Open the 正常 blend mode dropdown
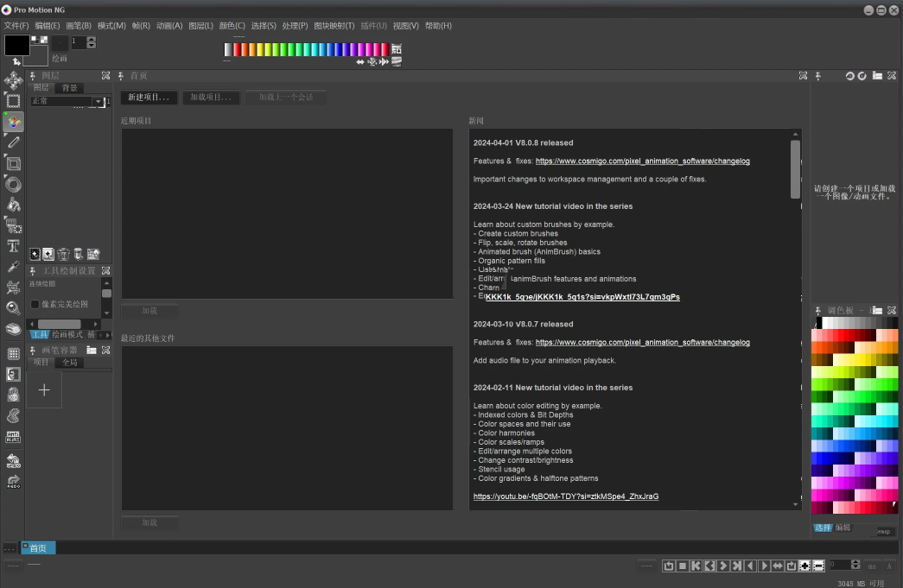 pyautogui.click(x=99, y=101)
